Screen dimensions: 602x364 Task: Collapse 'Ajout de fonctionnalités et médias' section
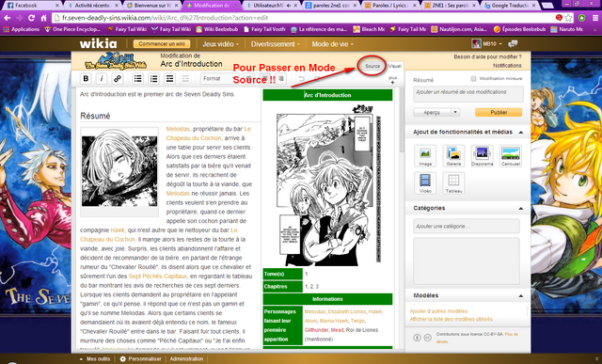click(521, 132)
